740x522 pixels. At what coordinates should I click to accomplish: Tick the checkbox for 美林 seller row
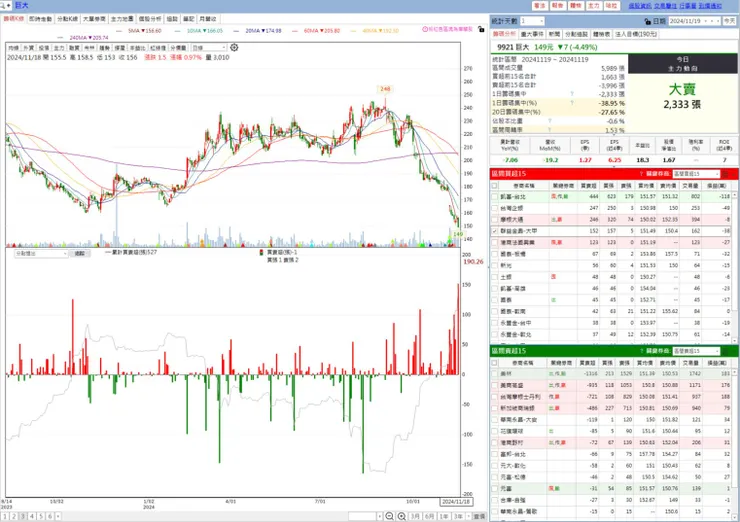pos(494,373)
